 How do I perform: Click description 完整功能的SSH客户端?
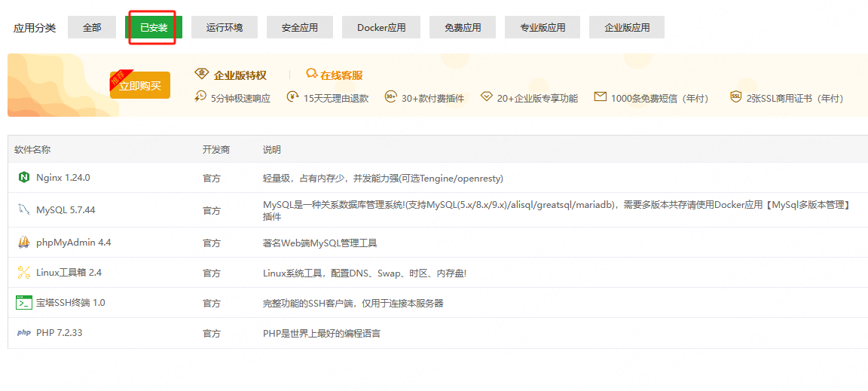353,303
